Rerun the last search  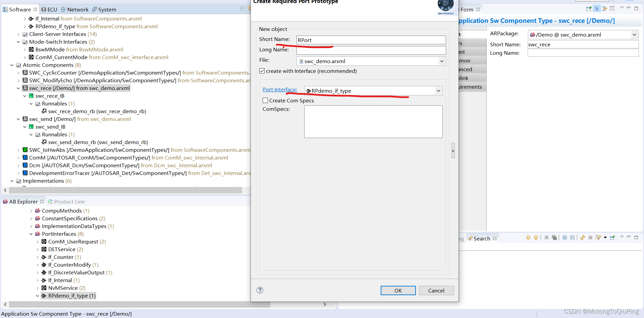tap(582, 237)
